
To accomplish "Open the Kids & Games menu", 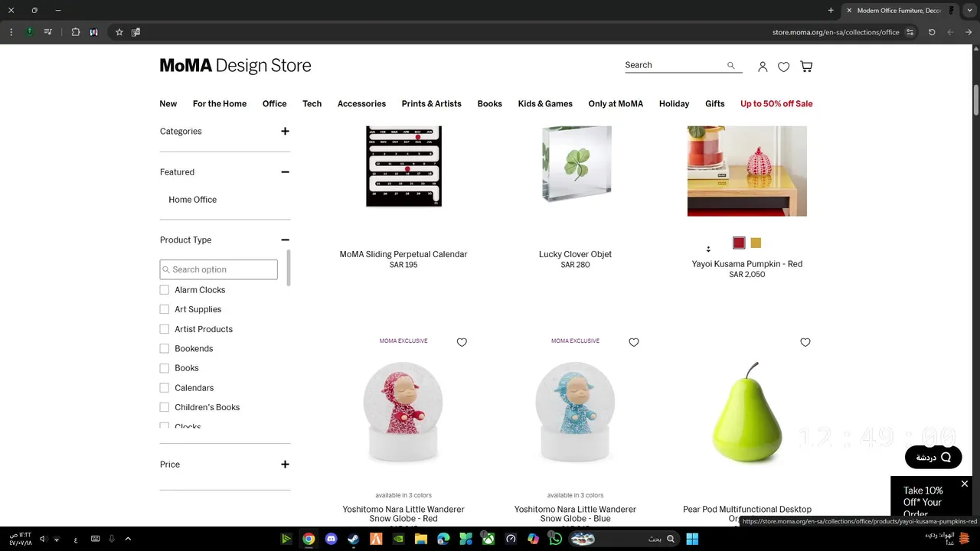I will (545, 103).
